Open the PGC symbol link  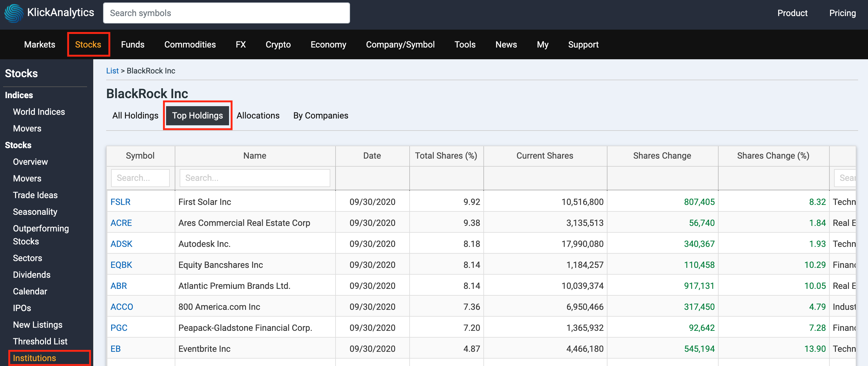[119, 328]
